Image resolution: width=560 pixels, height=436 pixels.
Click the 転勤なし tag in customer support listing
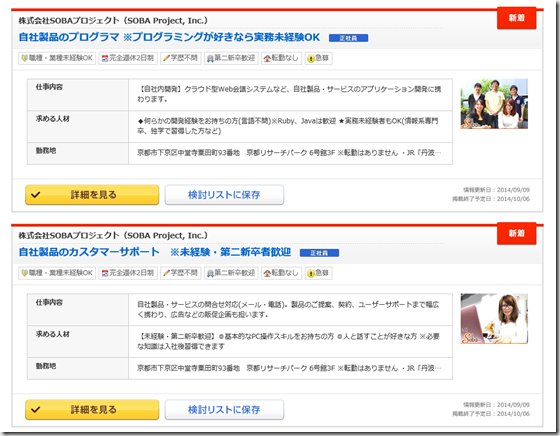coord(282,273)
